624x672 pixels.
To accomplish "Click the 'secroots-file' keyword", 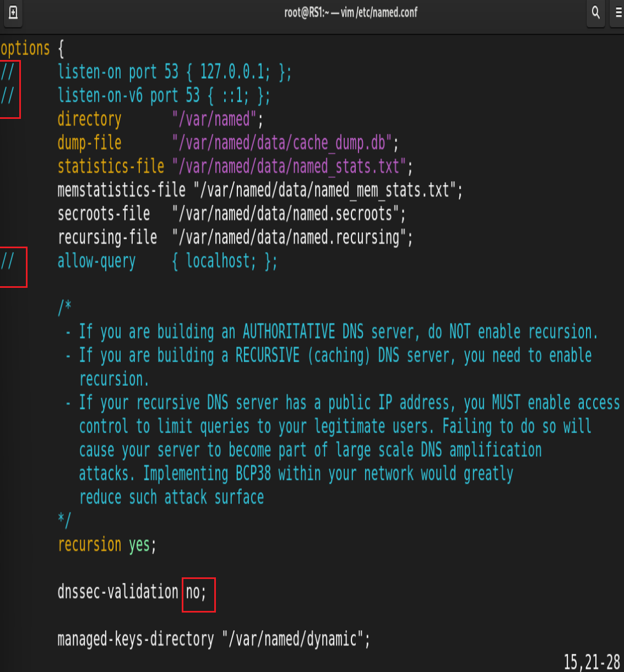I will pos(104,214).
